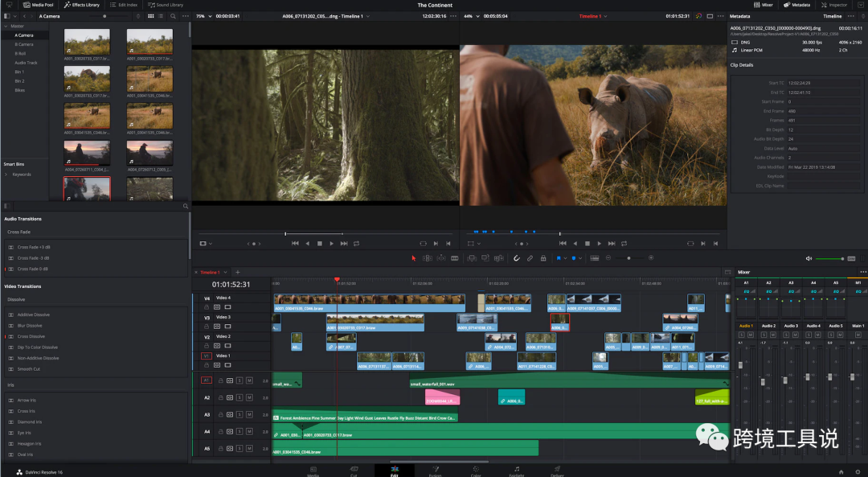Expand the Keywords smart bin
Screen dimensions: 868x477
point(6,174)
